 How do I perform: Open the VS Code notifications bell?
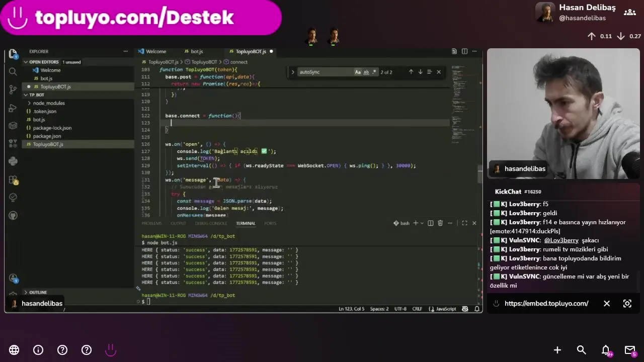tap(477, 309)
